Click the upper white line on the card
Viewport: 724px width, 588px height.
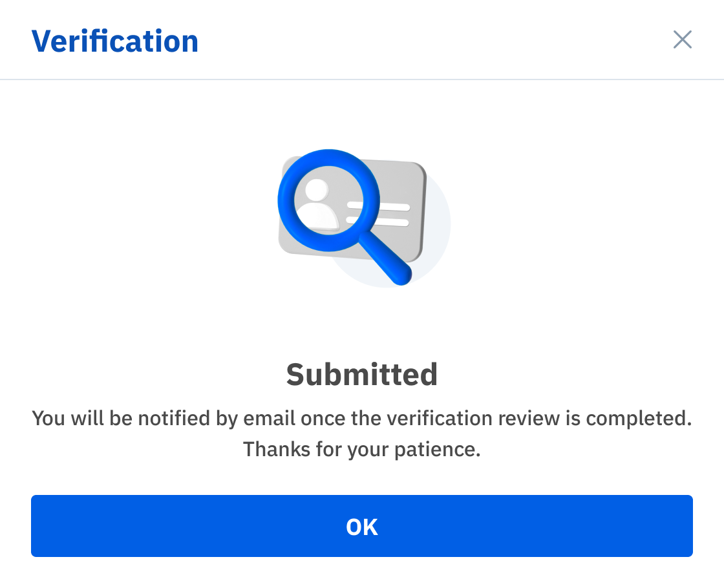tap(379, 206)
